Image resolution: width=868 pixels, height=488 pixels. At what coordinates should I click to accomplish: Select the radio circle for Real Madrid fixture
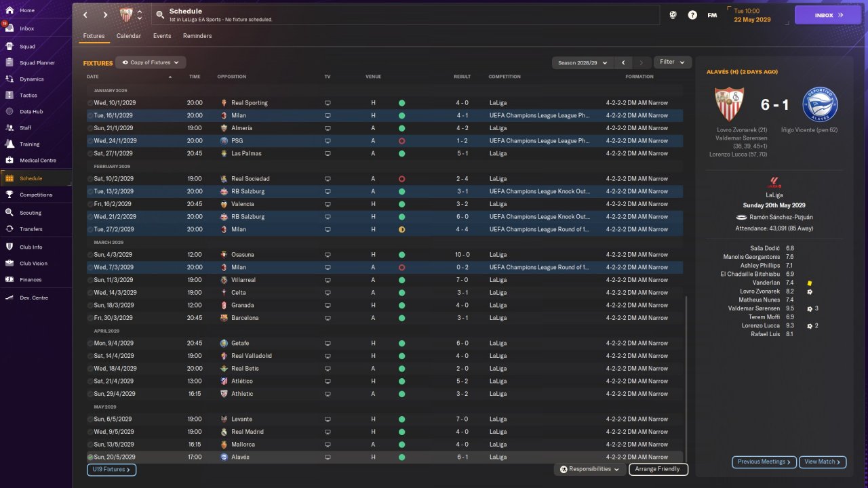90,432
